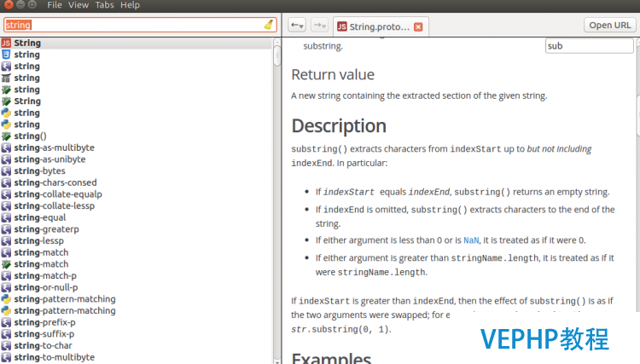Image resolution: width=640 pixels, height=364 pixels.
Task: Click the Emacs icon beside string-chars-consed
Action: pyautogui.click(x=6, y=182)
